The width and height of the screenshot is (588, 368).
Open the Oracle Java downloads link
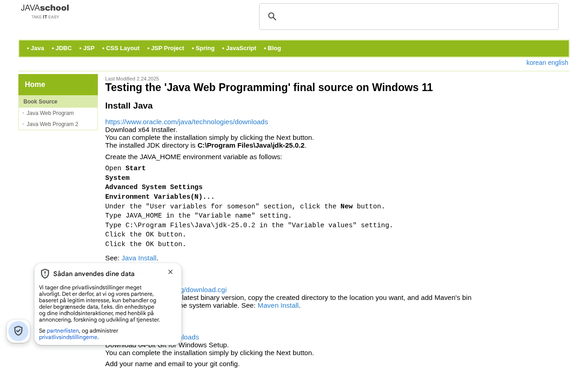[187, 122]
